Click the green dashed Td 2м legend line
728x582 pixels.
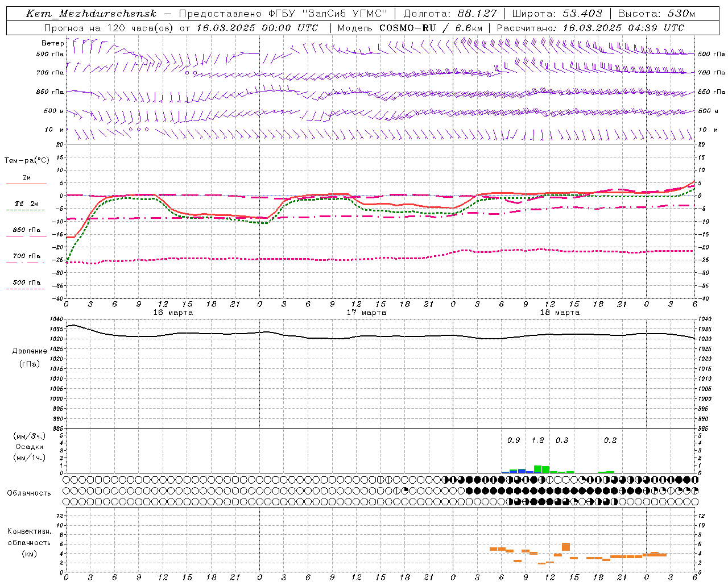[x=26, y=210]
